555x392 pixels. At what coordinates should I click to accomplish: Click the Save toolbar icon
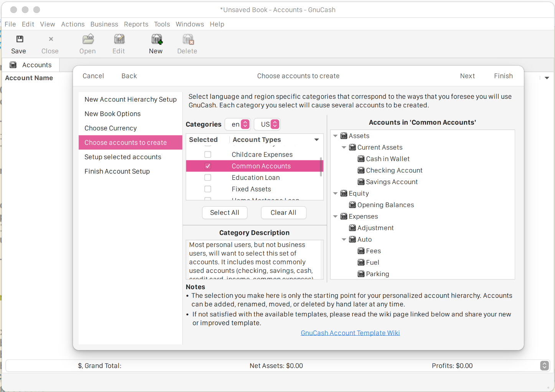tap(19, 40)
